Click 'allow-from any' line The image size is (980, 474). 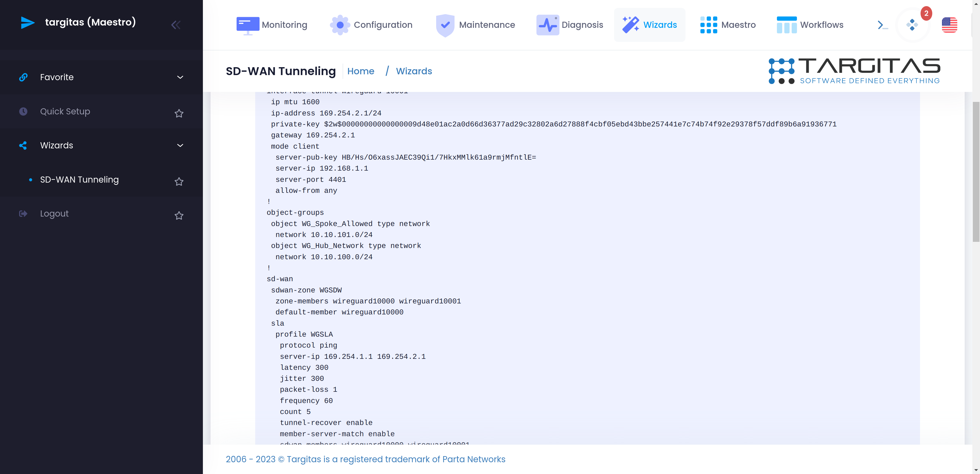point(306,191)
